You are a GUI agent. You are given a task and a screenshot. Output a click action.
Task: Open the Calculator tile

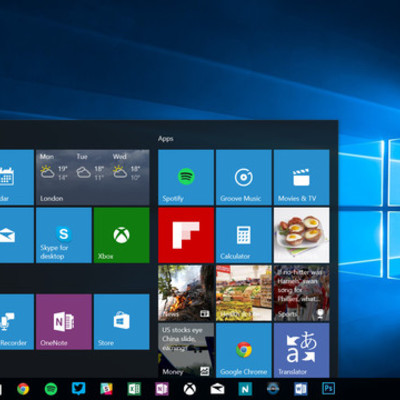(x=244, y=235)
